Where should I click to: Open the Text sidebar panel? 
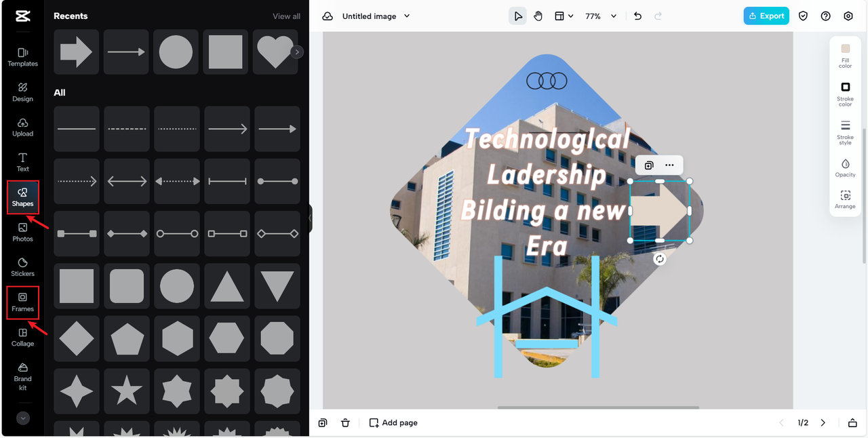(22, 162)
